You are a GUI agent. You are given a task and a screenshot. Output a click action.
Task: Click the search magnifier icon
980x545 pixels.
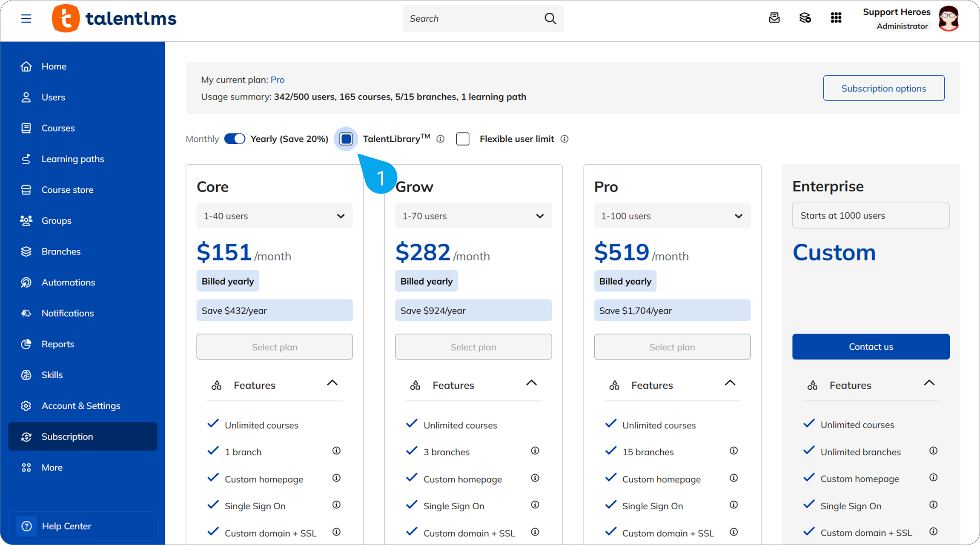pos(550,19)
